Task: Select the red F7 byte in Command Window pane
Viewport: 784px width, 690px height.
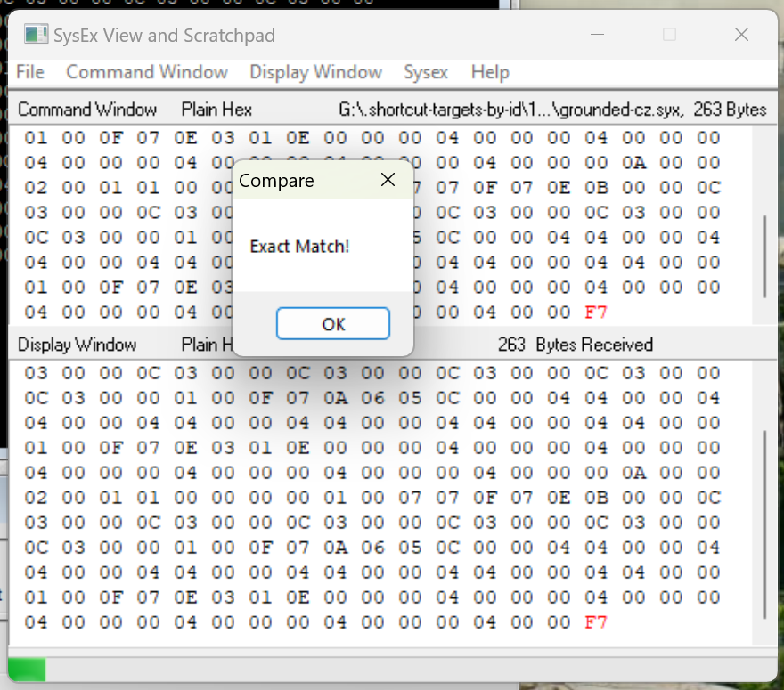Action: 596,313
